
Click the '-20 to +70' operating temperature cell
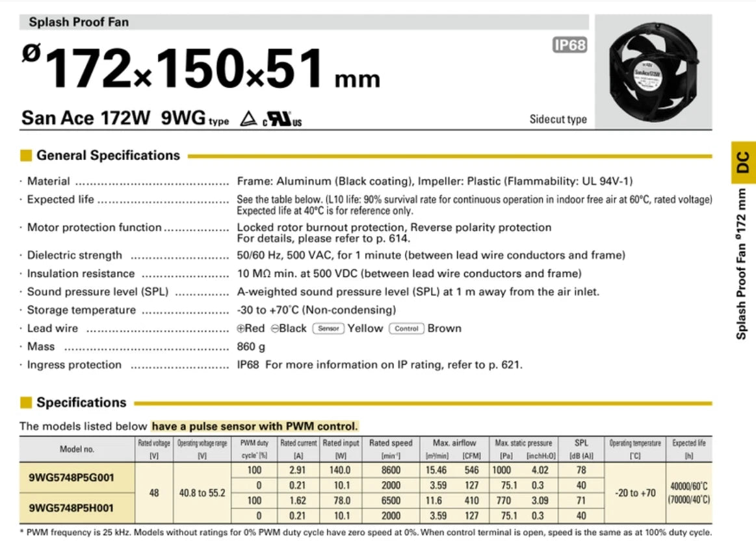(635, 493)
